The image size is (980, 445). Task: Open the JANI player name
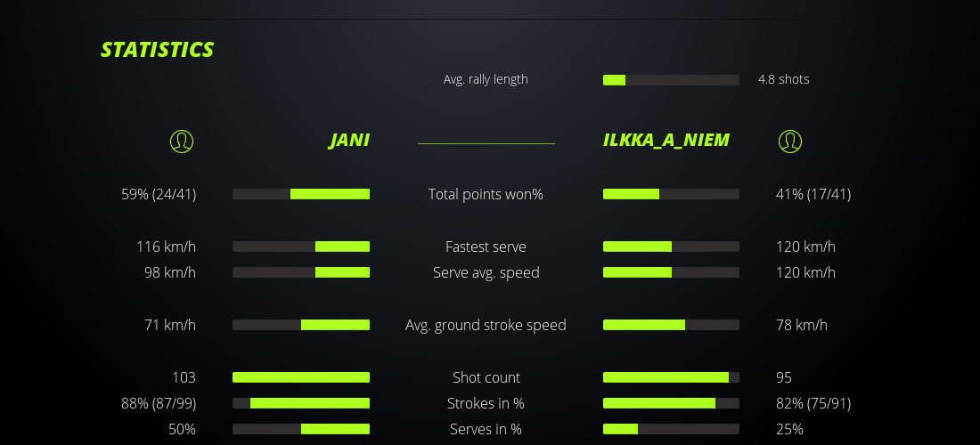349,141
